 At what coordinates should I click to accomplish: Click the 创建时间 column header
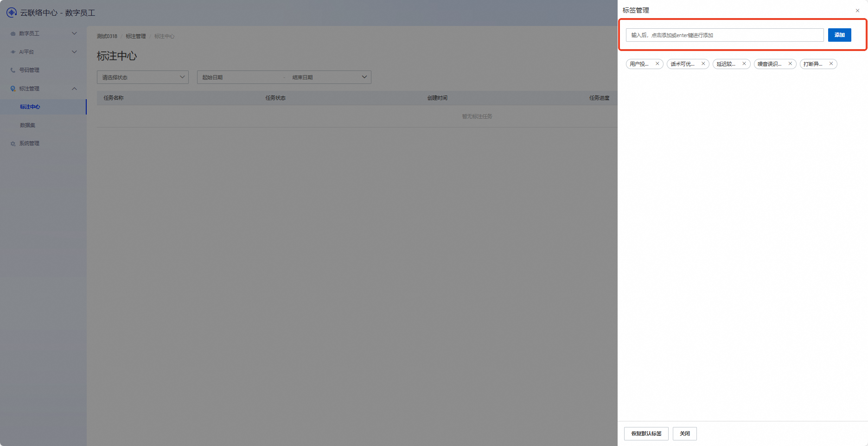tap(437, 98)
